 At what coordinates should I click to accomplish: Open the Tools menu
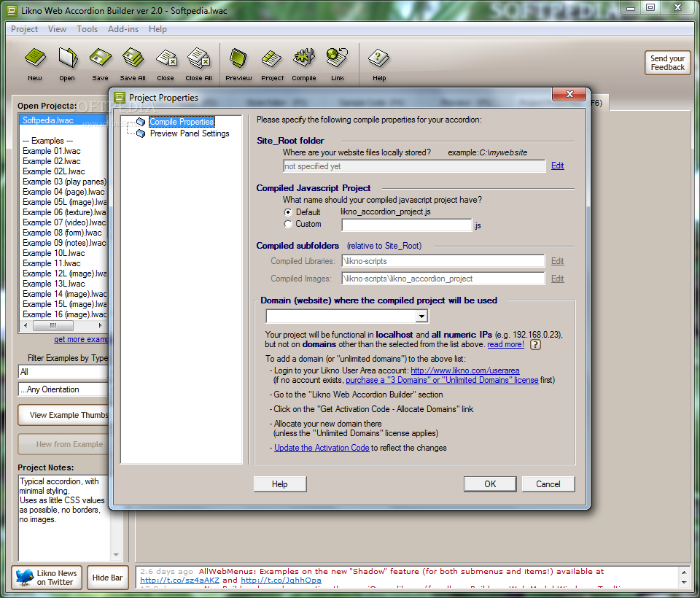87,29
